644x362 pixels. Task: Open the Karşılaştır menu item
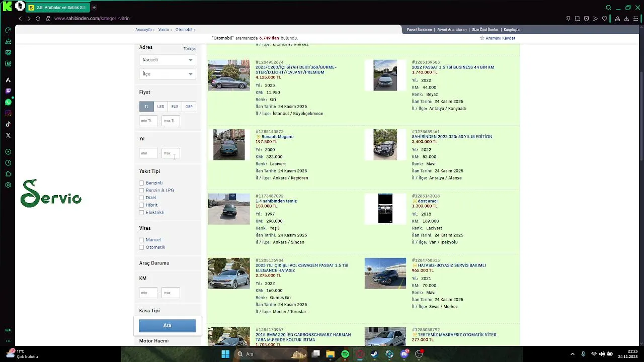(x=512, y=30)
